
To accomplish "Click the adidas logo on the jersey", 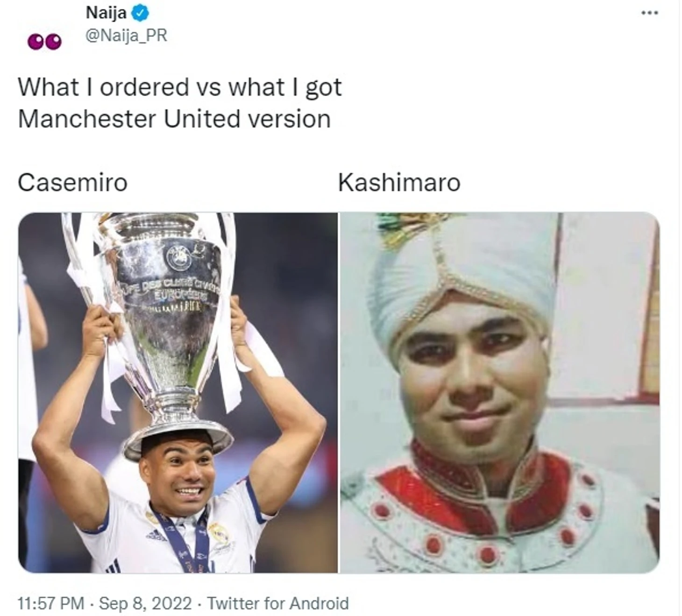I will pyautogui.click(x=157, y=535).
